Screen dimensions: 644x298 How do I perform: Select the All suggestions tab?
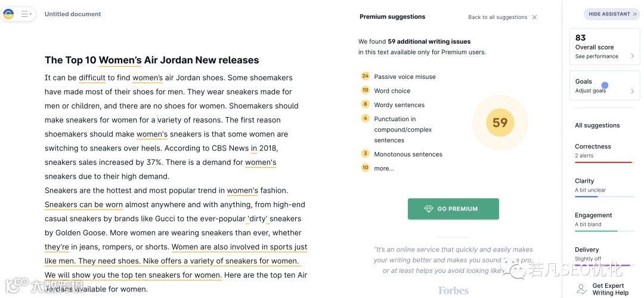pos(597,125)
